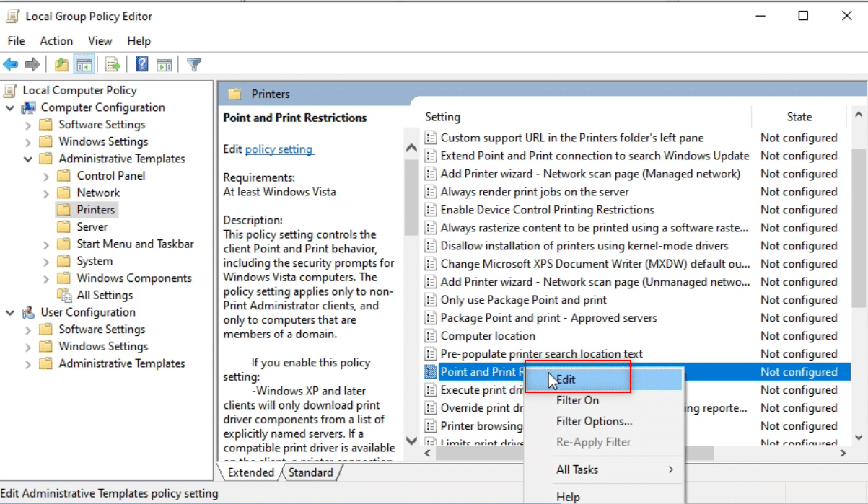Screen dimensions: 868x504
Task: Open the policy setting link
Action: 279,149
